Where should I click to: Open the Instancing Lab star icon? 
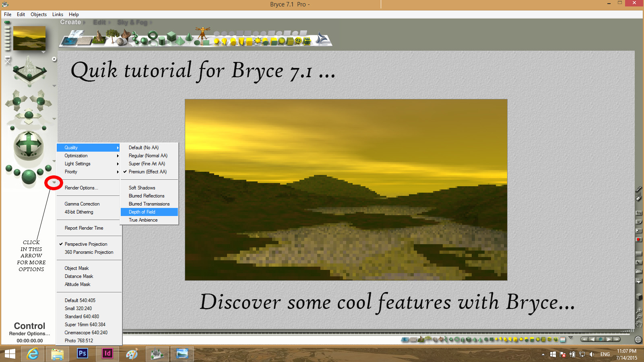click(321, 38)
